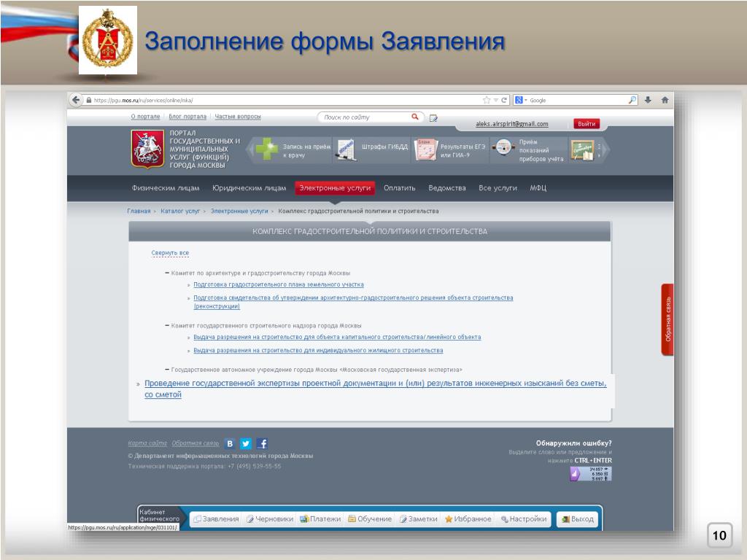
Task: Click the 'Свернуть все' link
Action: 170,253
